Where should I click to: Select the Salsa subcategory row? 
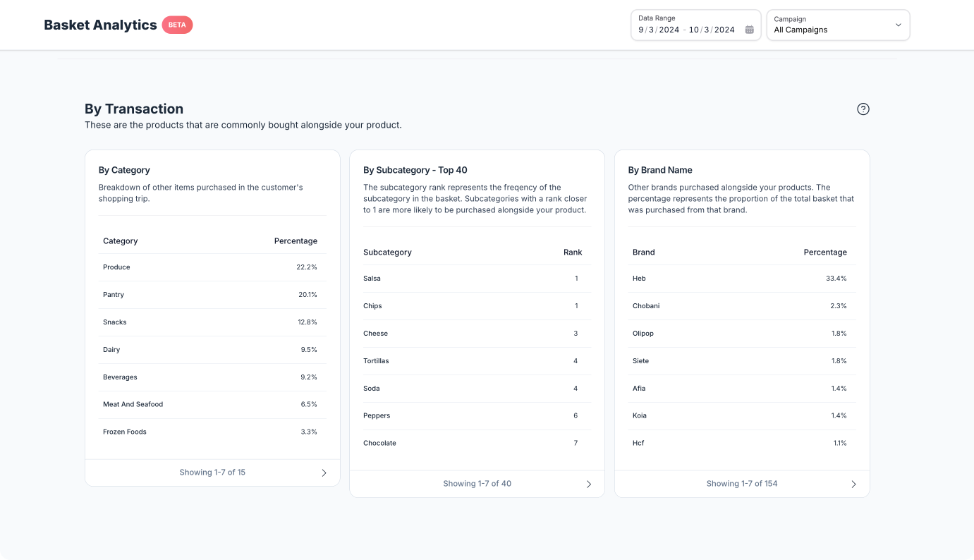(x=477, y=279)
